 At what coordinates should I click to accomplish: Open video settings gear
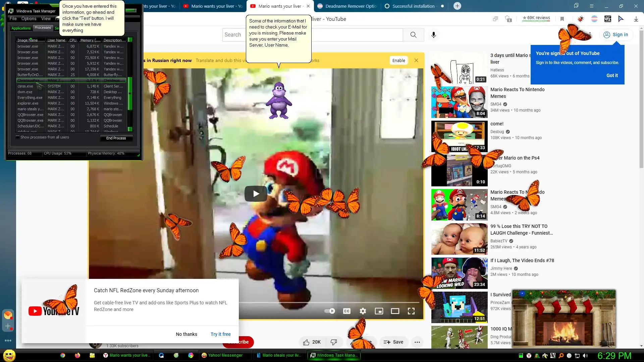pos(363,311)
